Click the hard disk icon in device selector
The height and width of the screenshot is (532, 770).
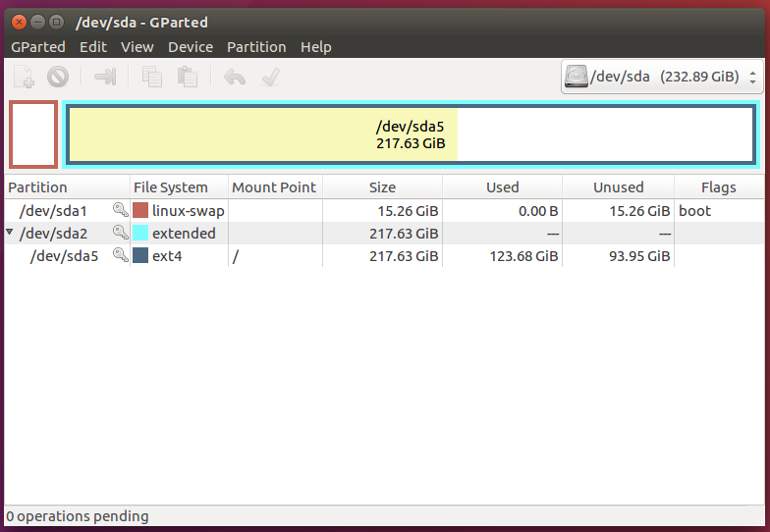point(576,77)
